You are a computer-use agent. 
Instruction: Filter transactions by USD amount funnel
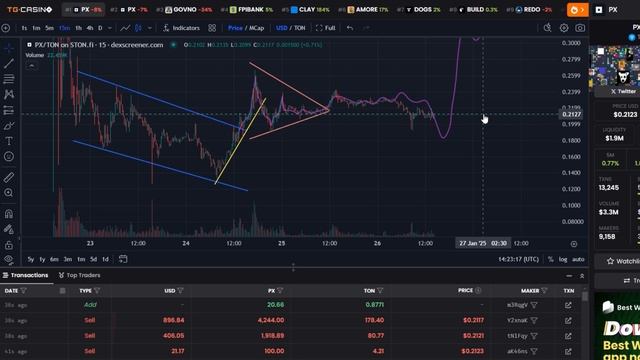[x=180, y=291]
